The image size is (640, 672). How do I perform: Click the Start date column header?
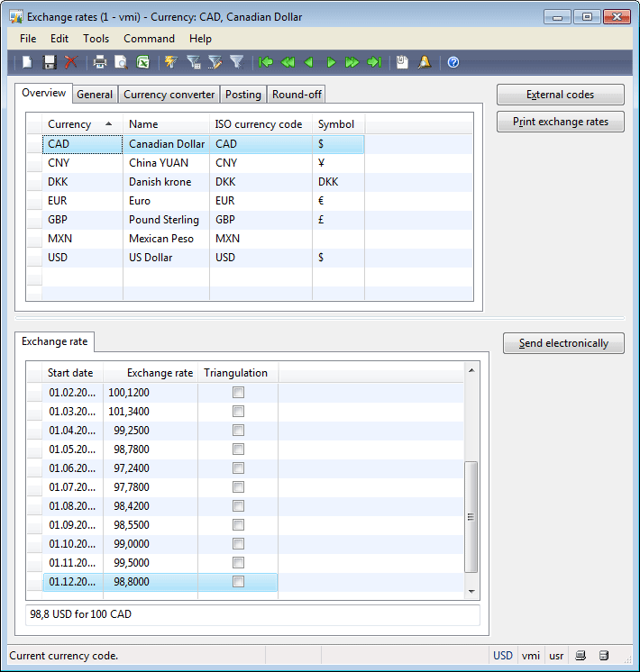pyautogui.click(x=72, y=373)
